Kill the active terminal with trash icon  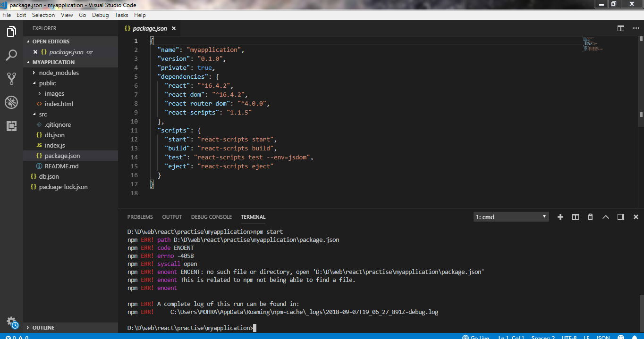tap(590, 216)
